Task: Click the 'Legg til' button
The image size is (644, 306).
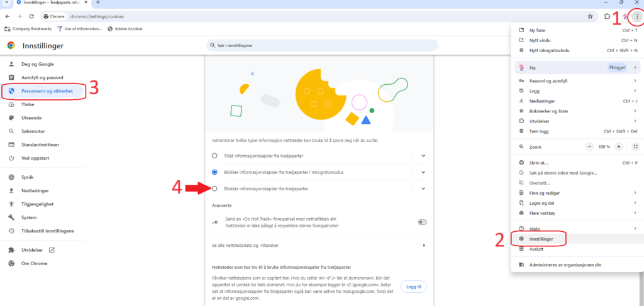Action: click(x=413, y=287)
